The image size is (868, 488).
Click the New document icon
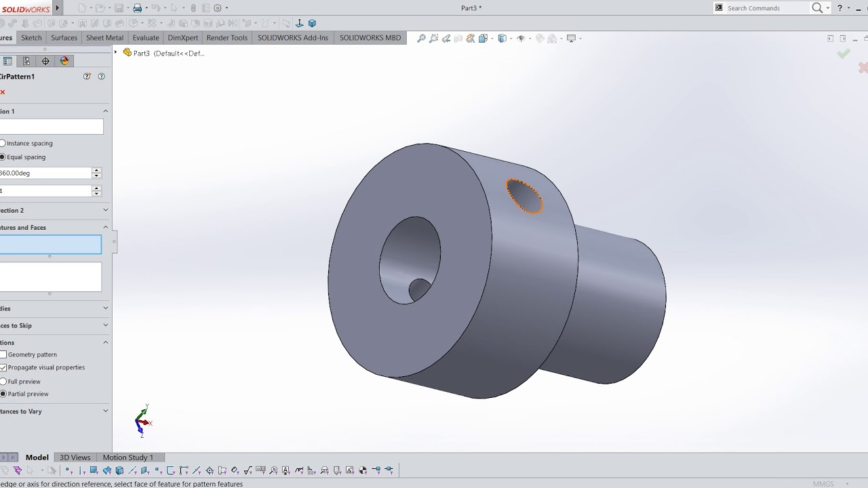(x=82, y=8)
